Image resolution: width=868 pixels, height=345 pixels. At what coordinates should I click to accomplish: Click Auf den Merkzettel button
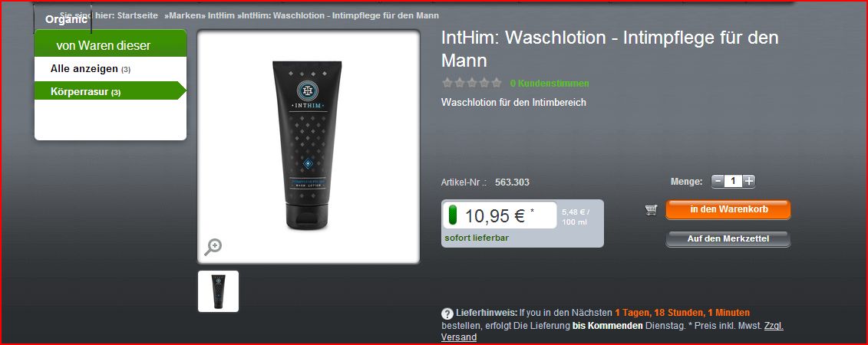[x=728, y=239]
